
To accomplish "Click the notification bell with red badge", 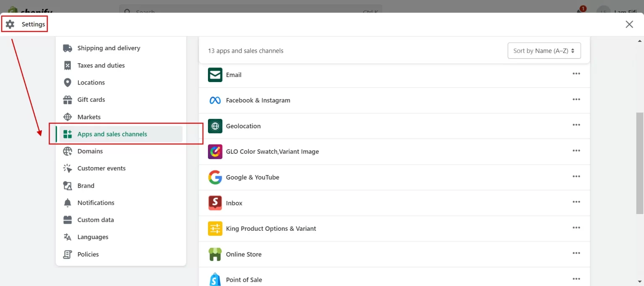I will tap(581, 10).
